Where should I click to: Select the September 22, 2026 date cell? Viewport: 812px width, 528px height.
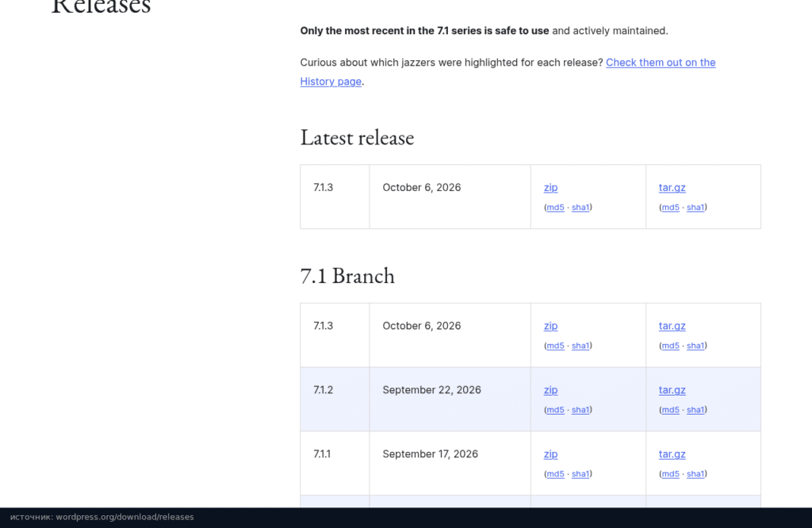click(x=450, y=399)
